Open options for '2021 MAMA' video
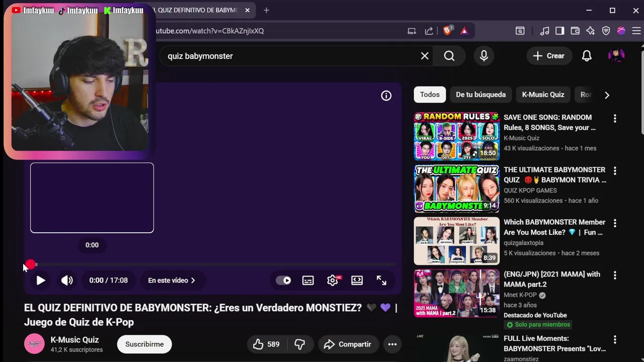 click(615, 276)
